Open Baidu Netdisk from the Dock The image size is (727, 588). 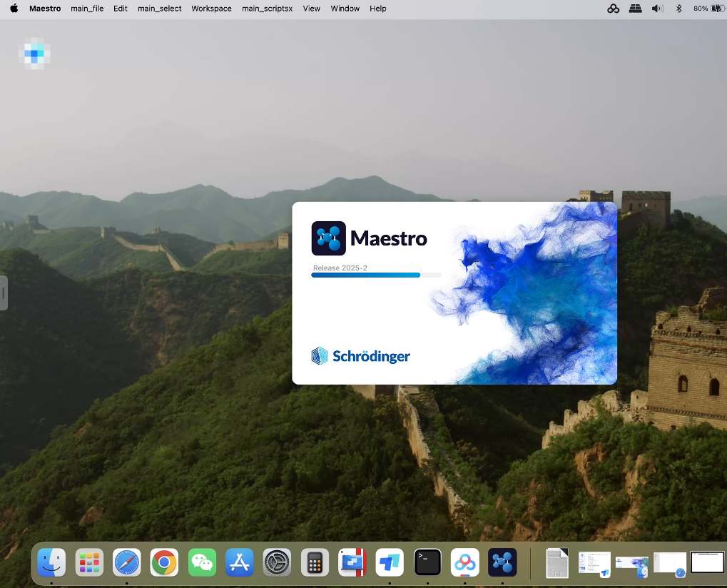tap(465, 562)
